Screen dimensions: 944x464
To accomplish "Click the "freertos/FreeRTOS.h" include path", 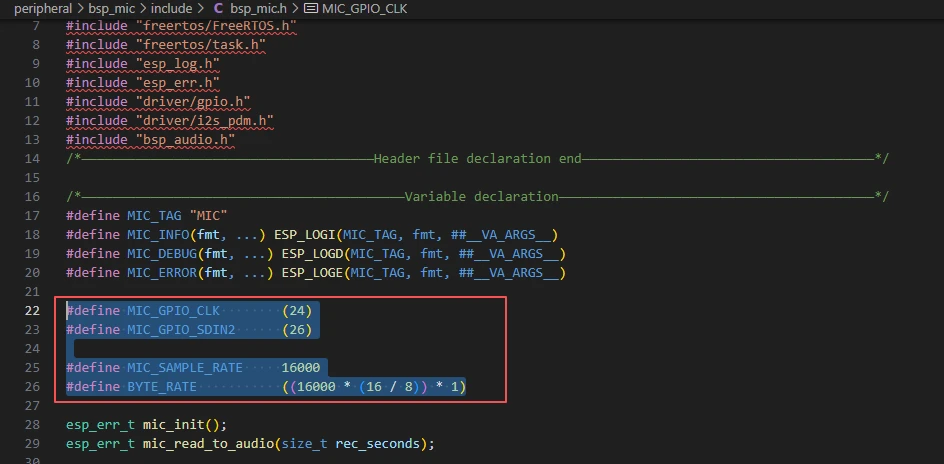I will pyautogui.click(x=214, y=25).
